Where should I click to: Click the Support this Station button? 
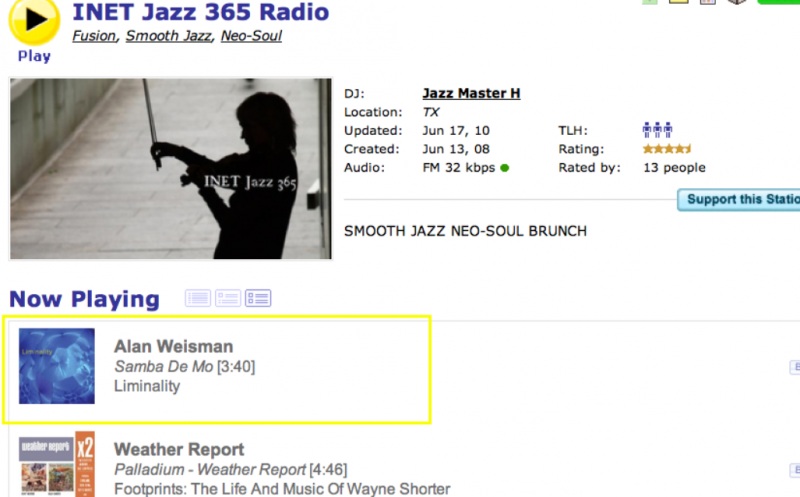(x=739, y=200)
